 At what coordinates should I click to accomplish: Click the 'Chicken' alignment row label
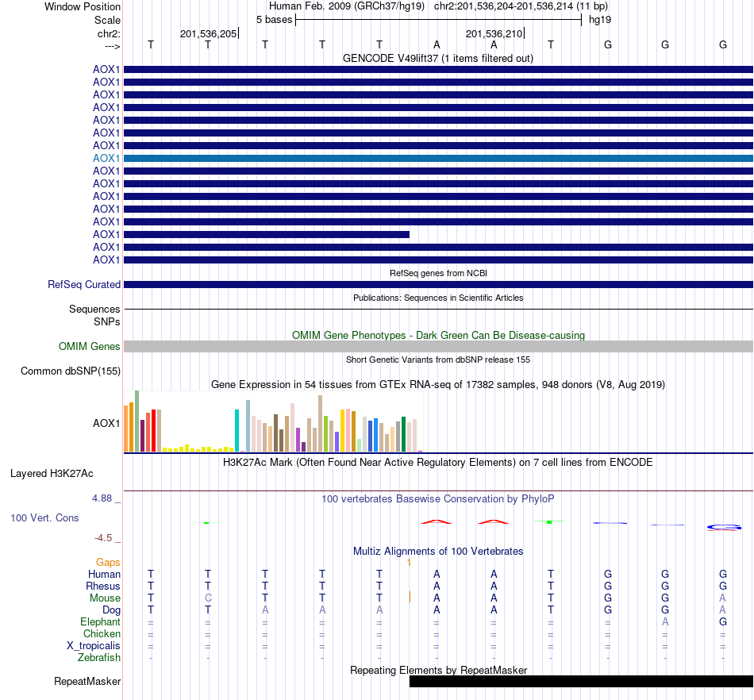(102, 633)
